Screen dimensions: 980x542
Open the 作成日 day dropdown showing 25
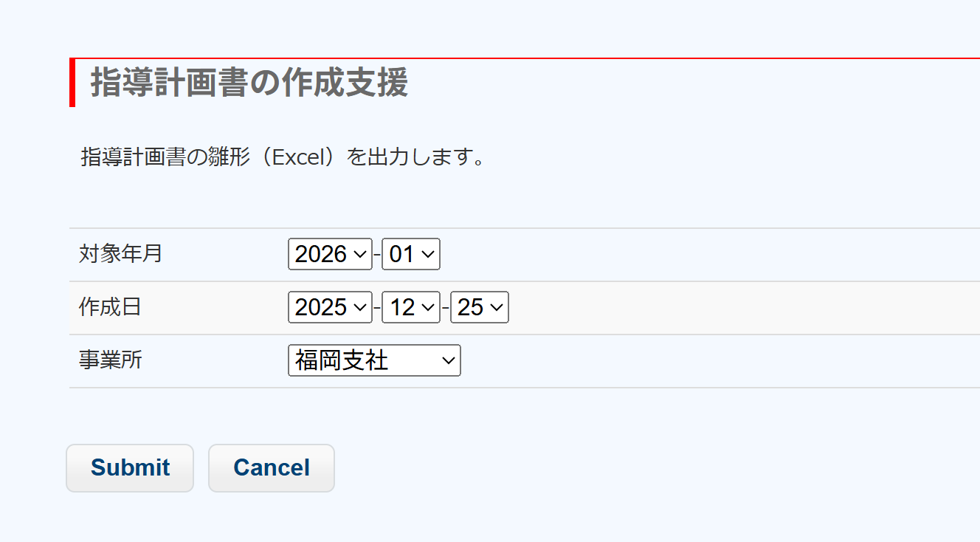[479, 307]
